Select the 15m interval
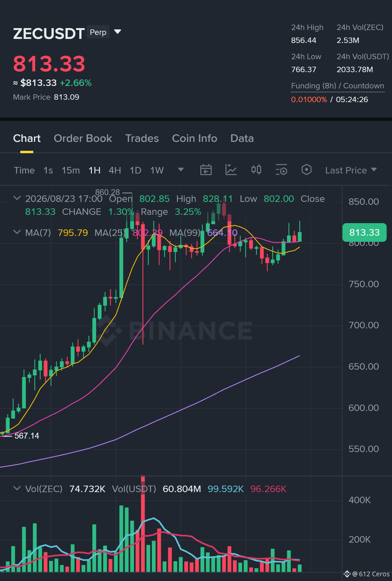The height and width of the screenshot is (581, 392). point(71,170)
